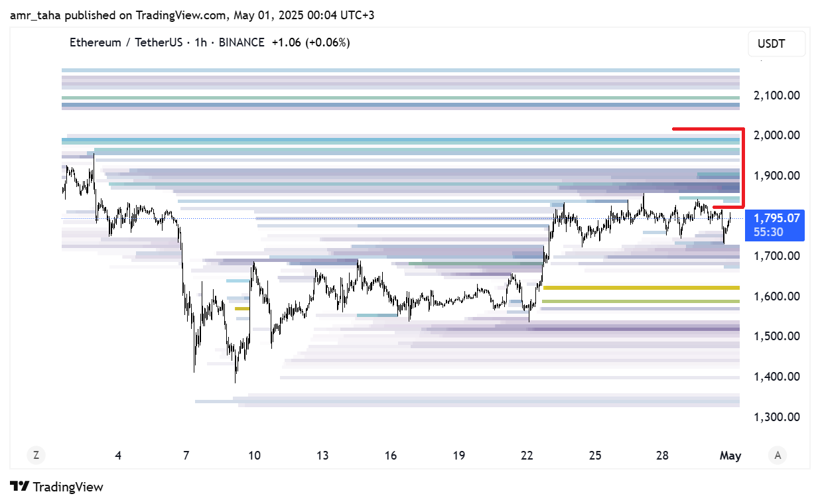
Task: Select the long yellow horizontal level line
Action: pos(640,288)
